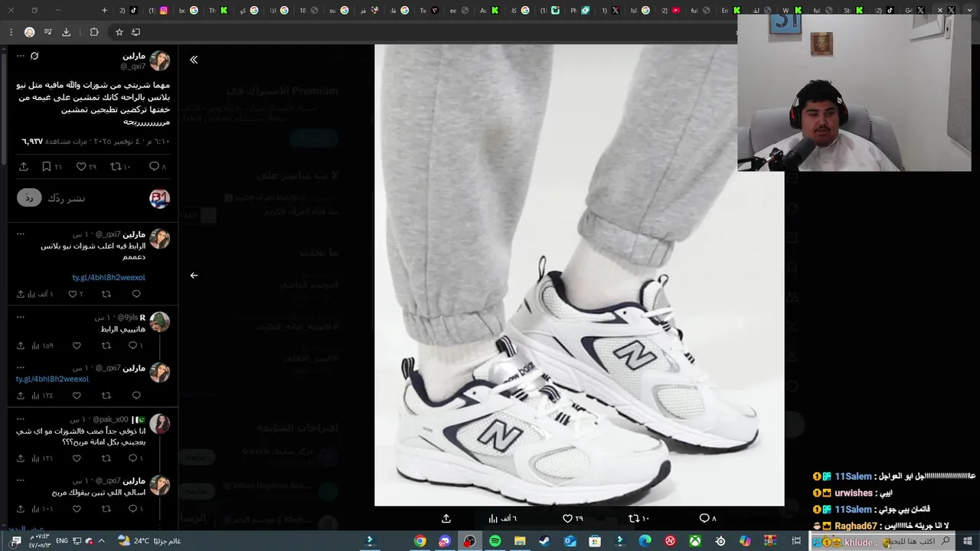
Task: Bookmark the main tweet with 21 bookmarks
Action: tap(52, 166)
